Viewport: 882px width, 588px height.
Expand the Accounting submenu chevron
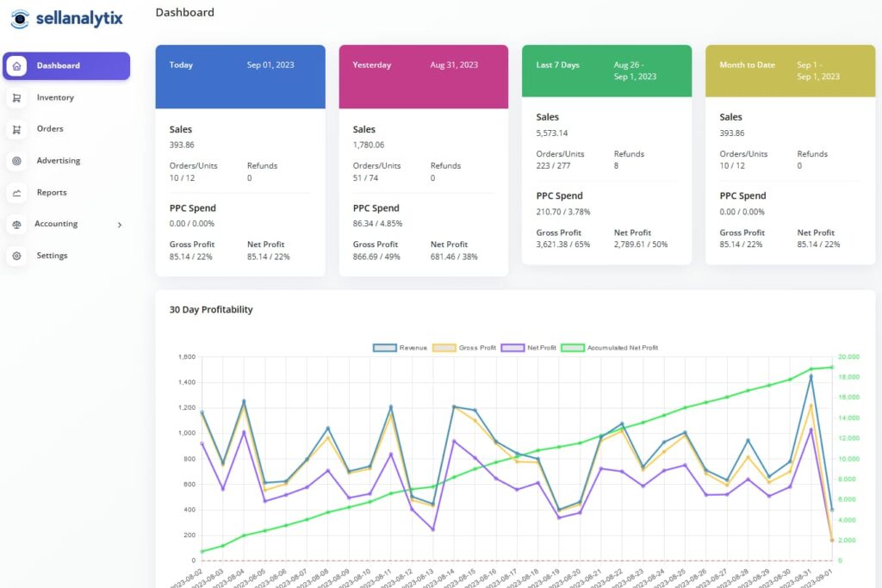coord(119,225)
